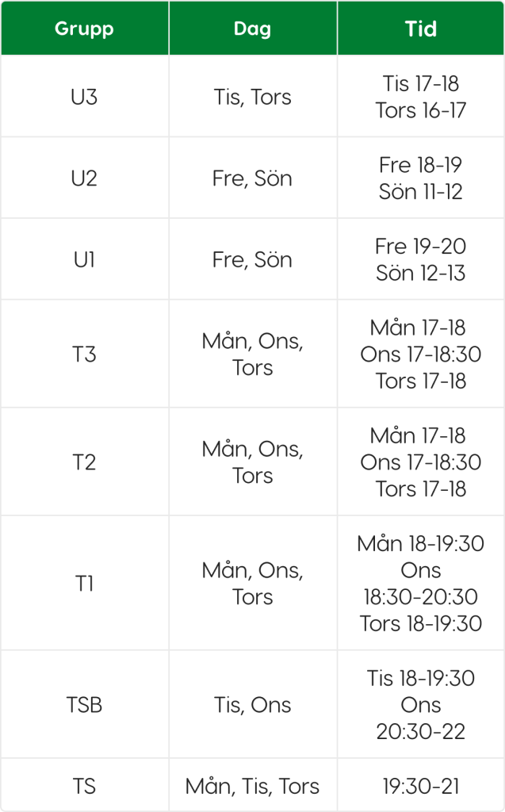Click the Tid column header
This screenshot has width=505, height=812.
420,29
